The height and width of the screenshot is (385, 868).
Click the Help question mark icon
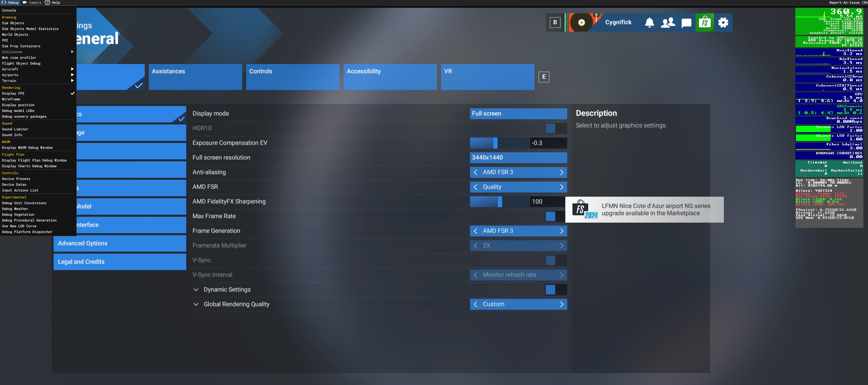[48, 2]
